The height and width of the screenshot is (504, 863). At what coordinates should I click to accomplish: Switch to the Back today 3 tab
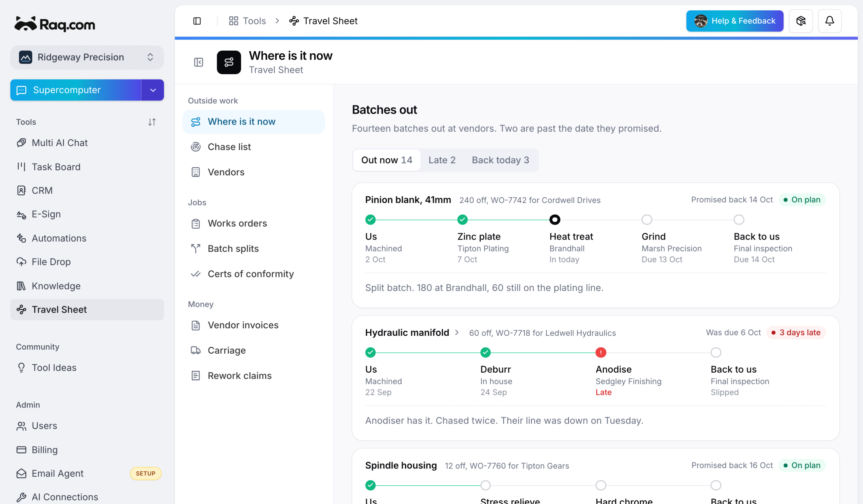pyautogui.click(x=500, y=160)
